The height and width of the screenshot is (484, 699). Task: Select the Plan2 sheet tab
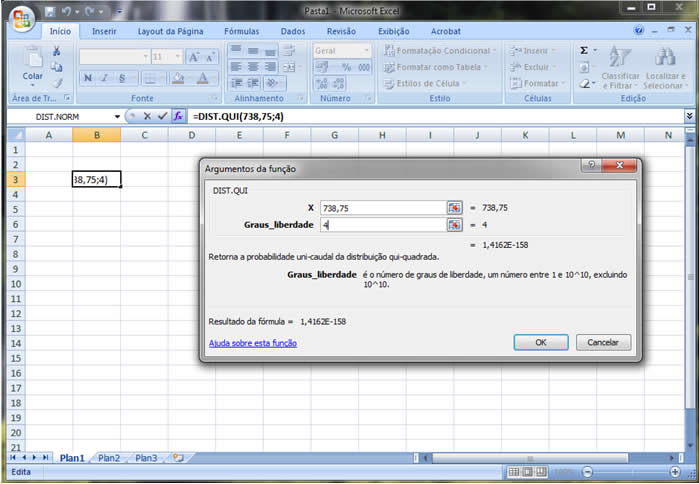click(108, 458)
